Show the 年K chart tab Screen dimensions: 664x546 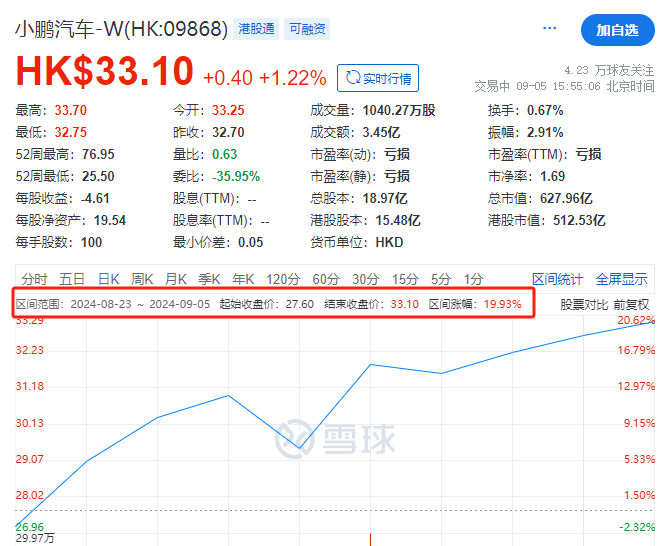tap(243, 279)
